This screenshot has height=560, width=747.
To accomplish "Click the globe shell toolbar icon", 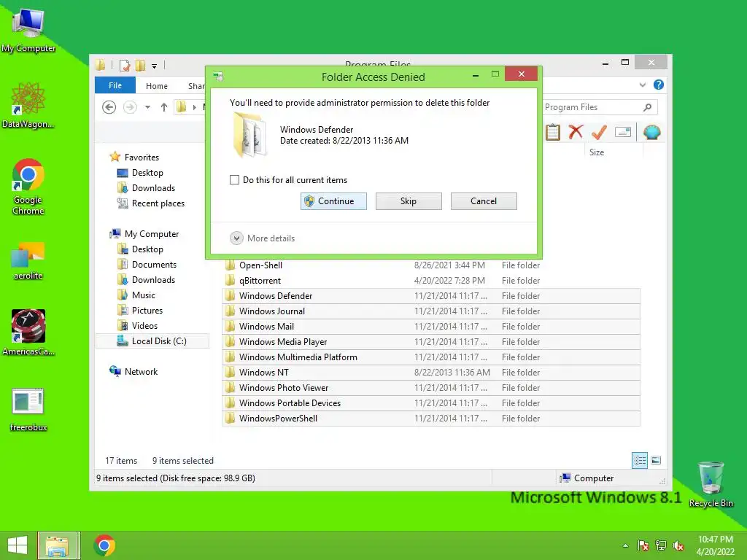I will (x=651, y=132).
